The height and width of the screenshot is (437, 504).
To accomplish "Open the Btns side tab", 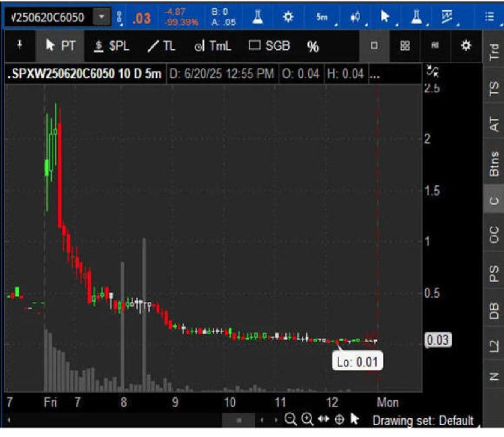I will click(x=494, y=164).
